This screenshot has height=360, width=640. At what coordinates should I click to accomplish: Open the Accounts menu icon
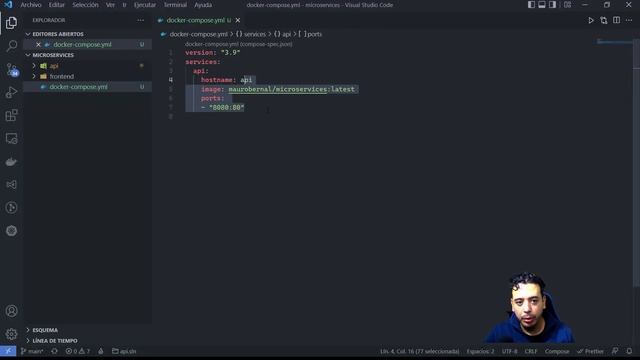[11, 311]
